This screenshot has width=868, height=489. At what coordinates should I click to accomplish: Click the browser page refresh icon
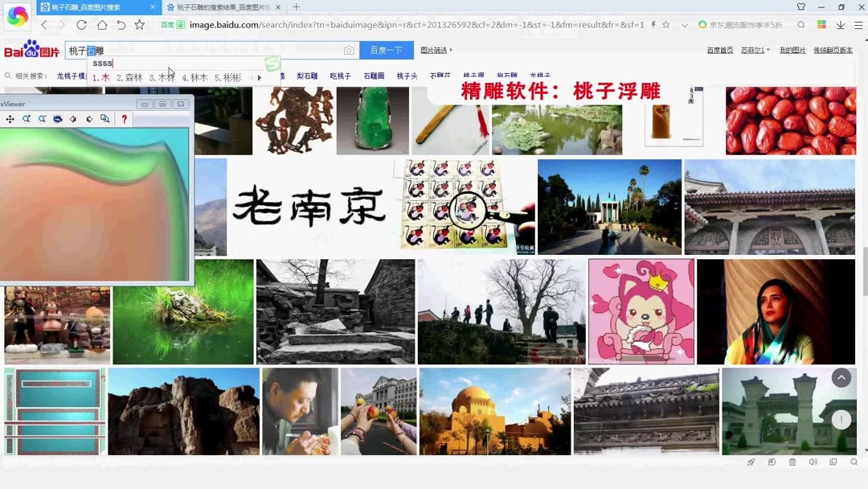coord(81,25)
